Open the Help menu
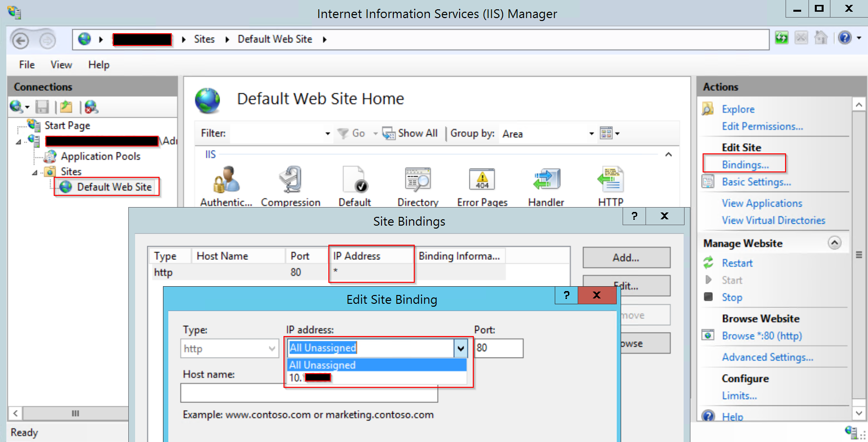 point(99,64)
